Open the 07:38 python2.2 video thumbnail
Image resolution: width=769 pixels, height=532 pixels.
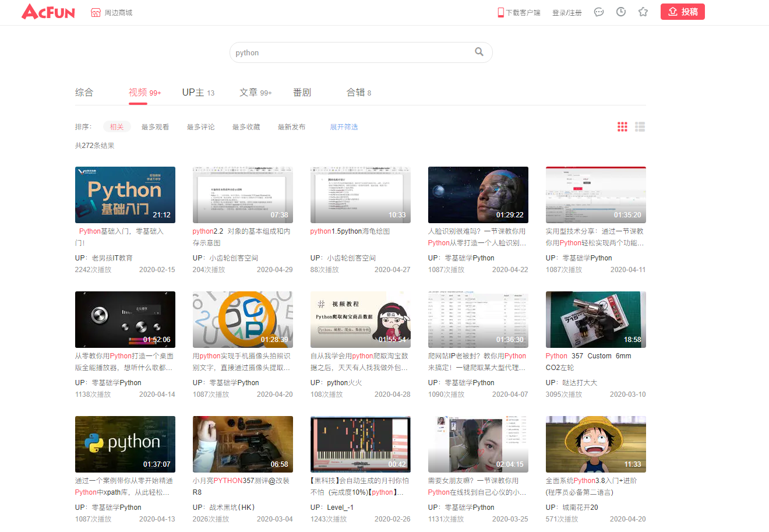(243, 195)
